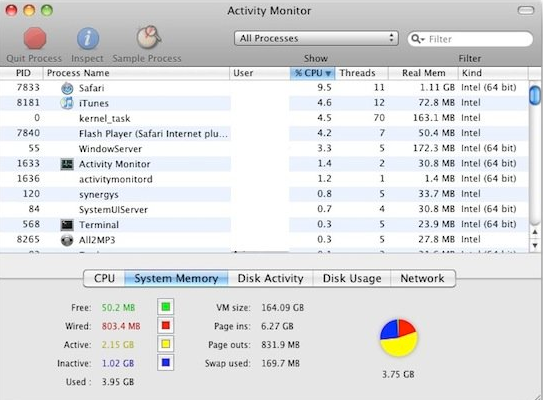The image size is (543, 400).
Task: Select the Safari compass icon in process list
Action: [67, 88]
